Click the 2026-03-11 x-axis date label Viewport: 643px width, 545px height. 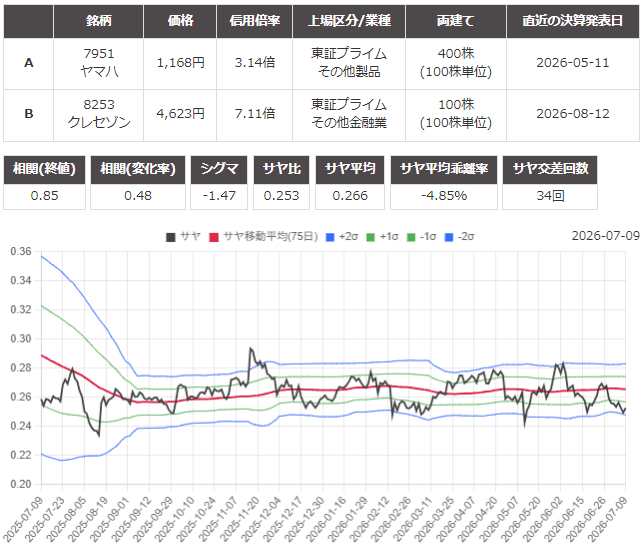tap(415, 518)
